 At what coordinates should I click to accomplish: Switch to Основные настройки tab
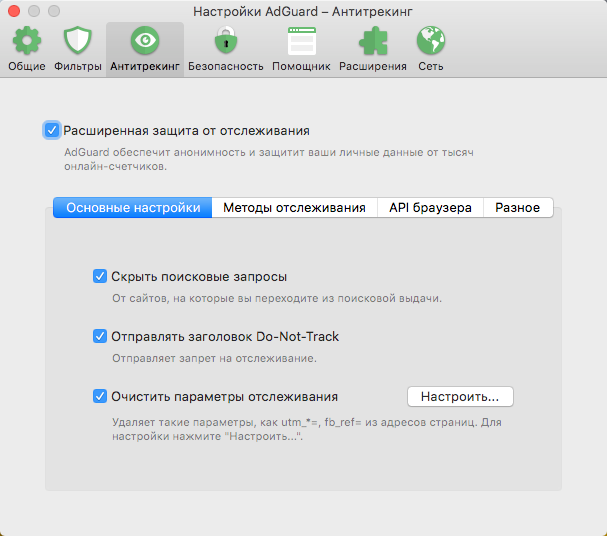(133, 208)
